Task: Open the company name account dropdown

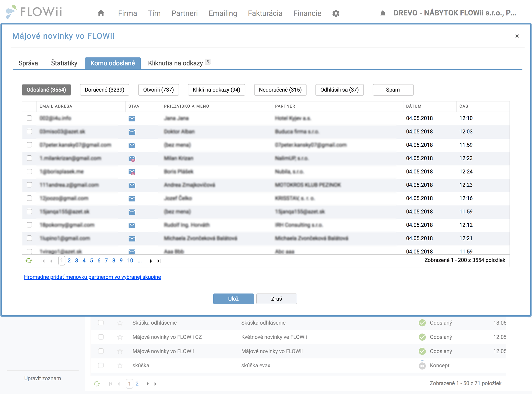Action: 455,13
